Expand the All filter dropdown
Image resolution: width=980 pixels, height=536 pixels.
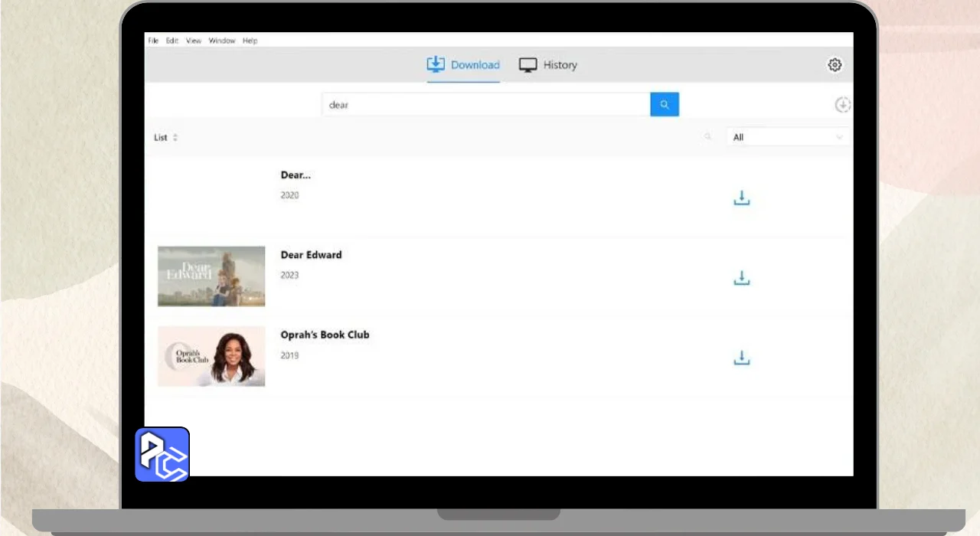[788, 137]
